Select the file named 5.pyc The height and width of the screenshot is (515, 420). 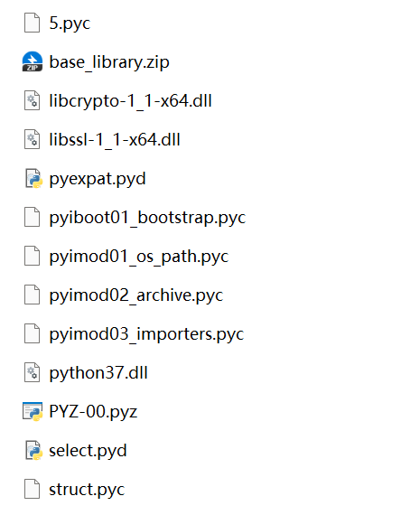(x=70, y=23)
